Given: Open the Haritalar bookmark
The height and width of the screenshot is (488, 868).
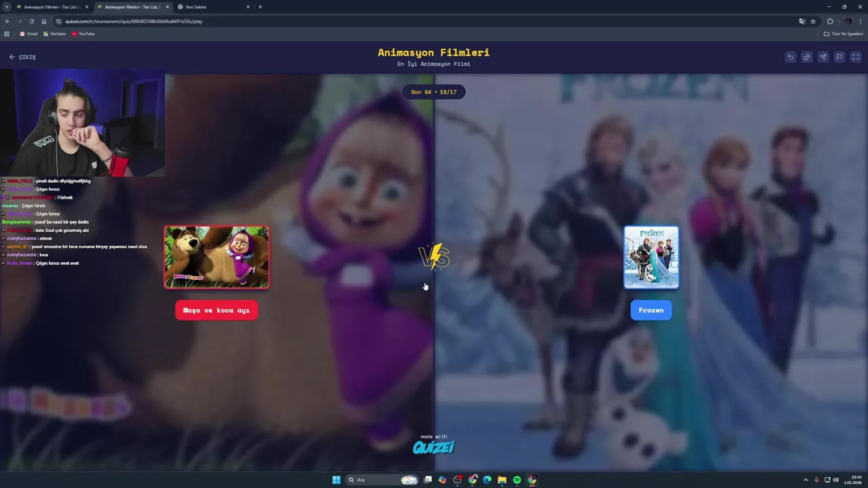Looking at the screenshot, I should pyautogui.click(x=54, y=34).
